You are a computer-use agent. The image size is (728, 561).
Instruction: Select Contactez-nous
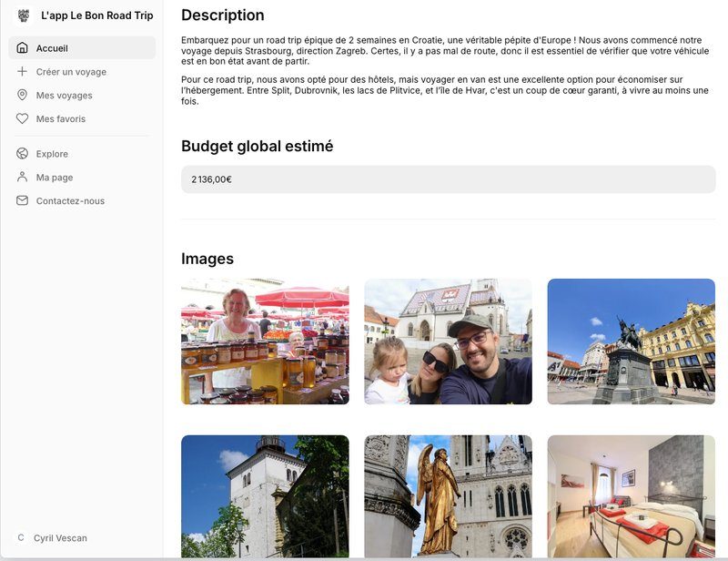82,200
